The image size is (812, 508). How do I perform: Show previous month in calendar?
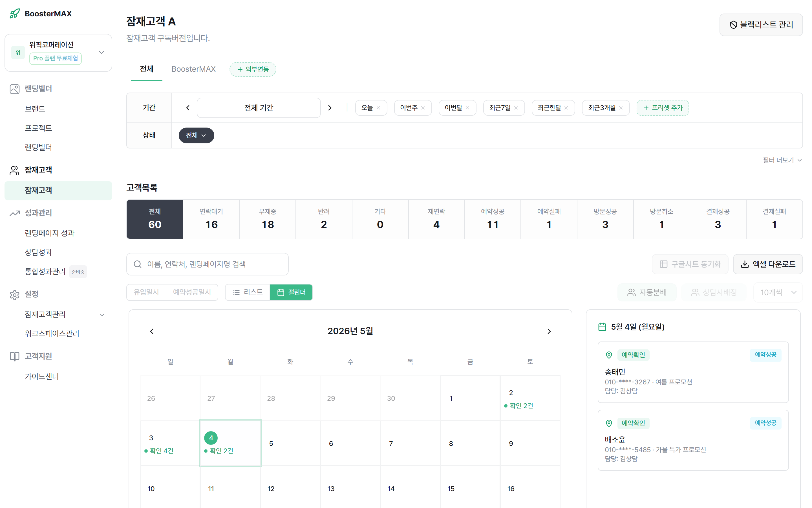point(152,331)
